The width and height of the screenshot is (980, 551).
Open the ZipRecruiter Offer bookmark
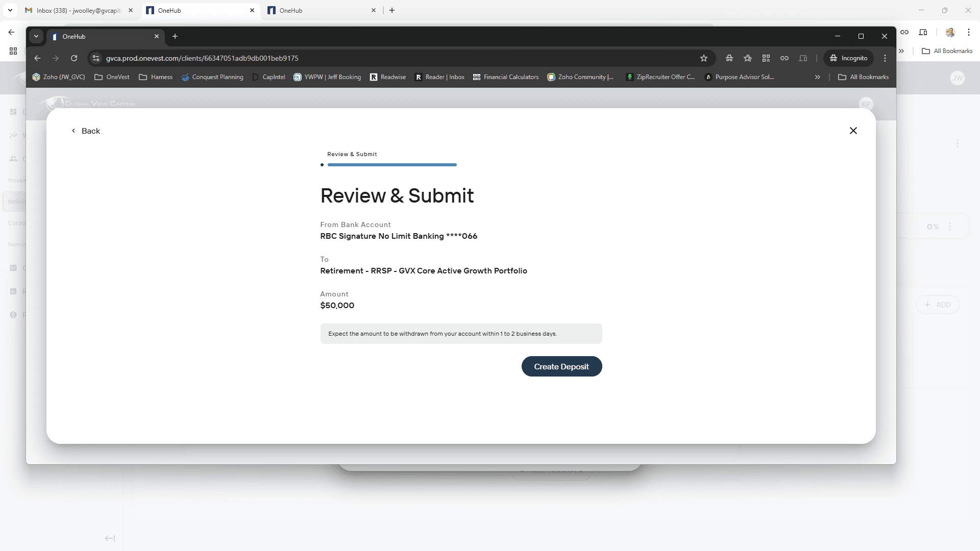click(x=660, y=77)
